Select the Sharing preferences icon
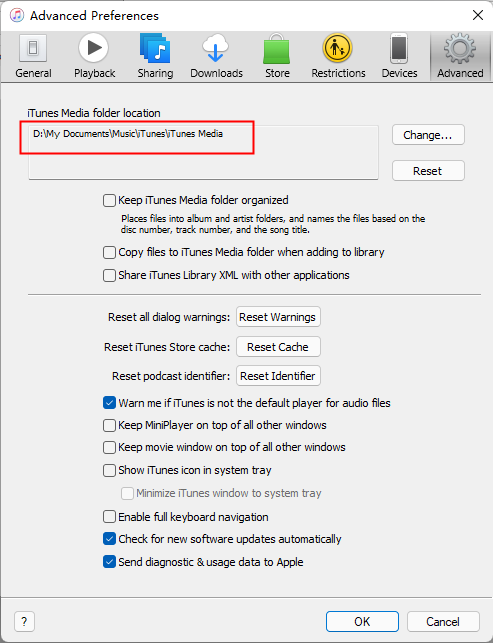 point(155,48)
